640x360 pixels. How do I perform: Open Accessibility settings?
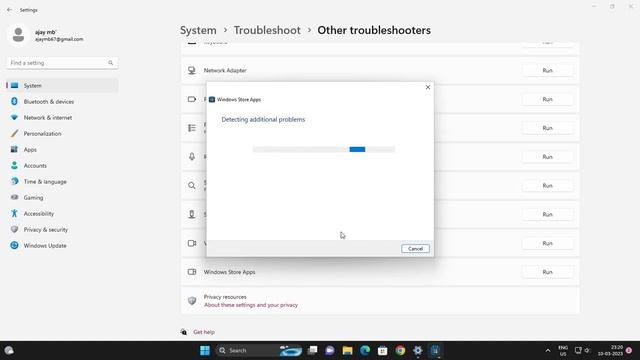coord(62,213)
